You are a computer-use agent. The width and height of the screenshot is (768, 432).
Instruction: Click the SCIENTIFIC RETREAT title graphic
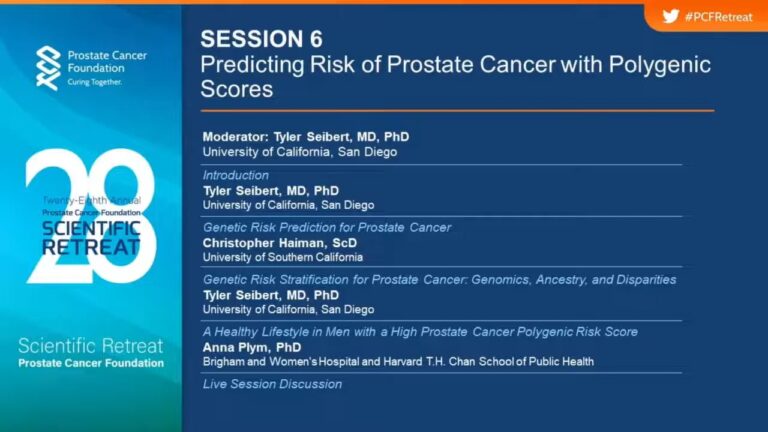(91, 238)
